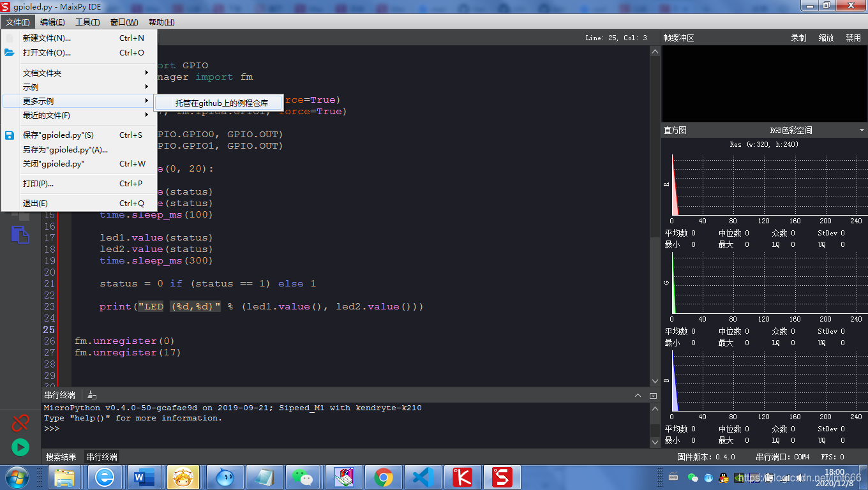Viewport: 868px width, 490px height.
Task: Open Visual Studio Code taskbar icon
Action: point(423,477)
